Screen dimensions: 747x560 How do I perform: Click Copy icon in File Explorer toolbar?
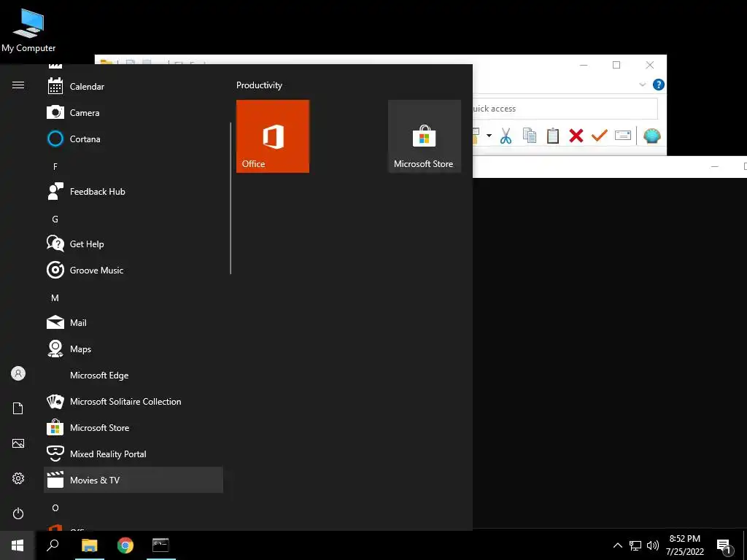coord(530,136)
